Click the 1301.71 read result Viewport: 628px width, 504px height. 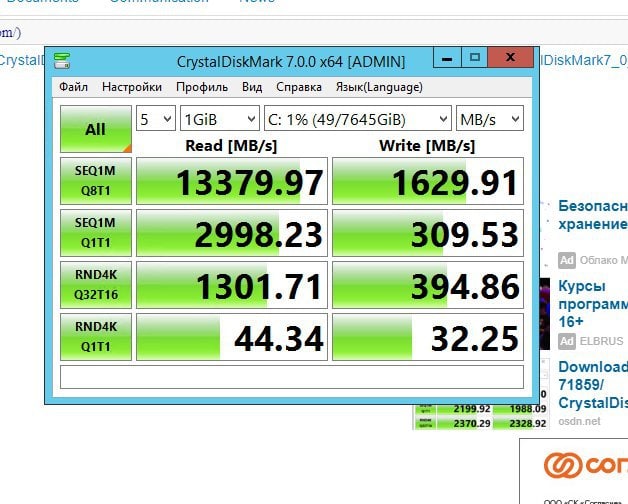click(x=232, y=285)
